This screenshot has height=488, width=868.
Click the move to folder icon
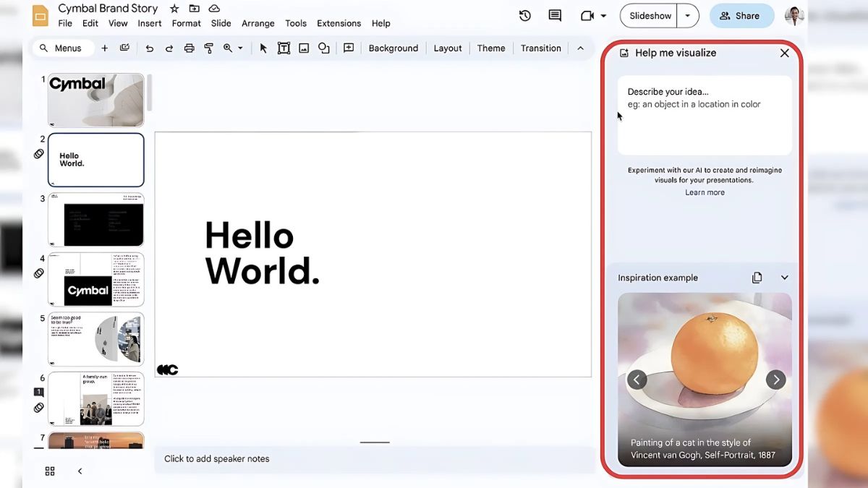point(194,9)
